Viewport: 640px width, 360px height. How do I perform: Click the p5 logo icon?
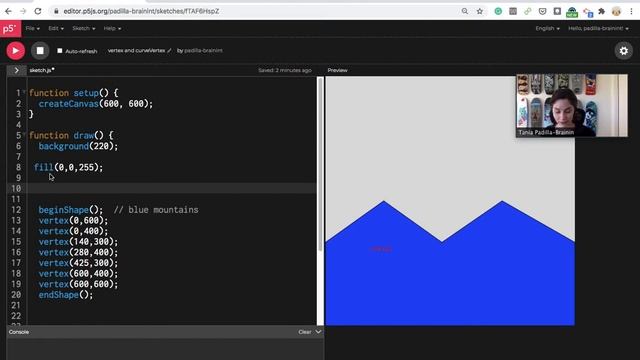click(x=10, y=29)
